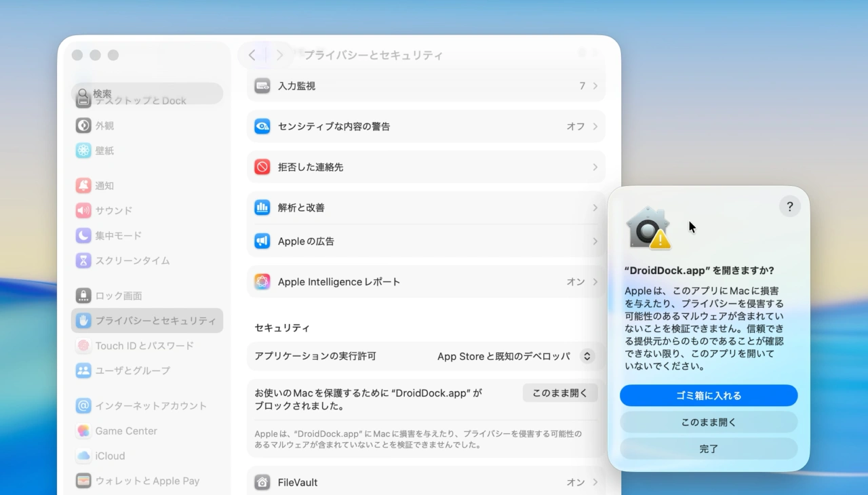Expand the Apple Intelligence レポート disclosure arrow
The height and width of the screenshot is (495, 868).
point(594,281)
